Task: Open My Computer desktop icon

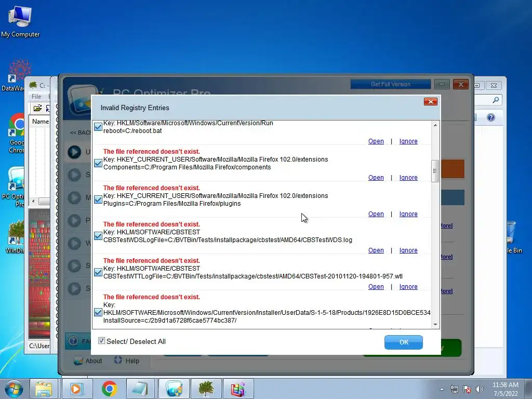Action: click(x=20, y=21)
